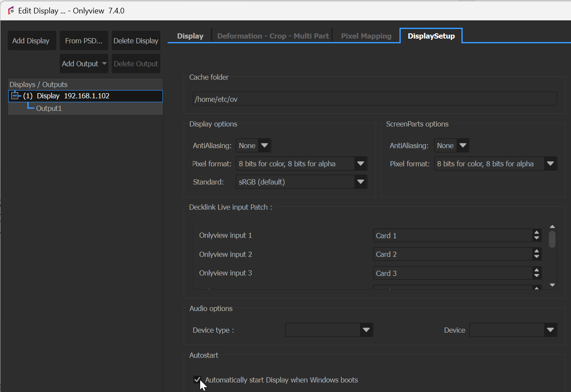The height and width of the screenshot is (392, 571).
Task: Click the Displays / Outputs header
Action: pos(85,84)
